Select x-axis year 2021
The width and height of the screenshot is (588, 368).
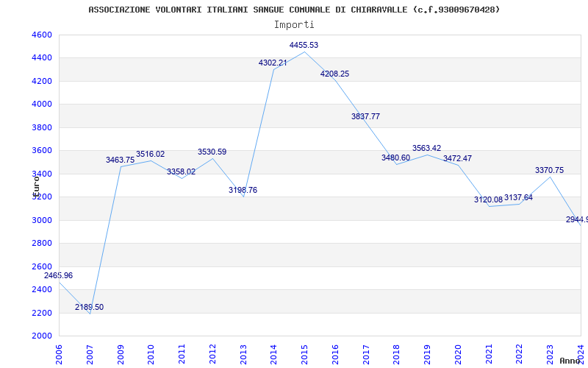tap(489, 354)
